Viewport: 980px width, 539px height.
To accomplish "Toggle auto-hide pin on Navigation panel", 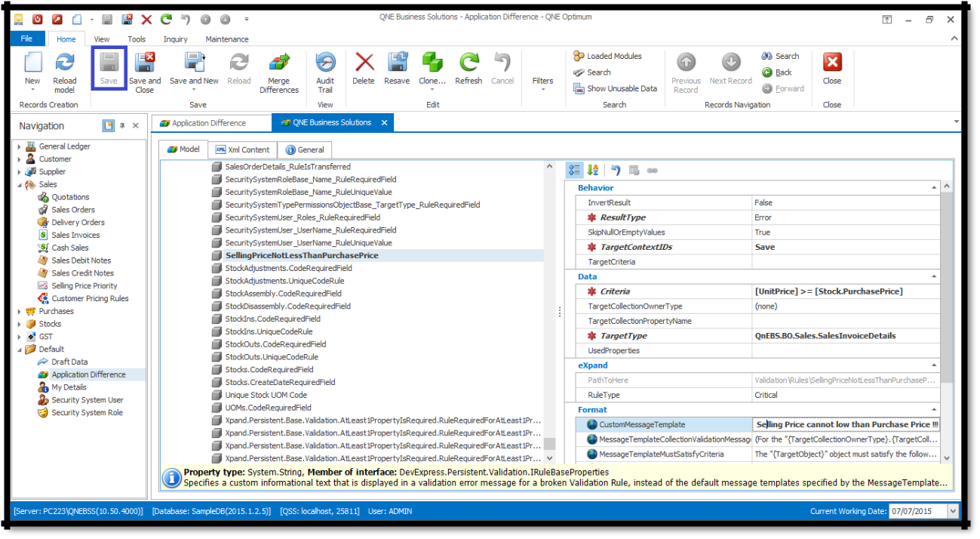I will pos(122,126).
